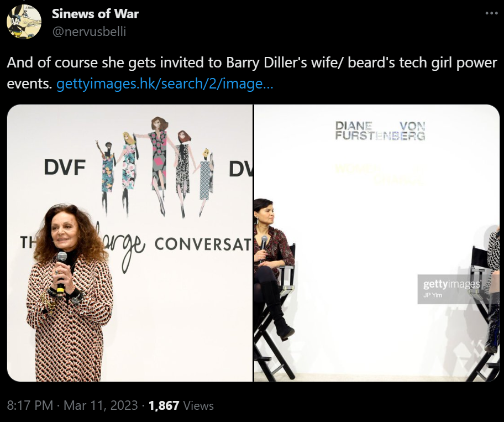
Task: Click the tweet text about Barry Diller
Action: coord(252,73)
